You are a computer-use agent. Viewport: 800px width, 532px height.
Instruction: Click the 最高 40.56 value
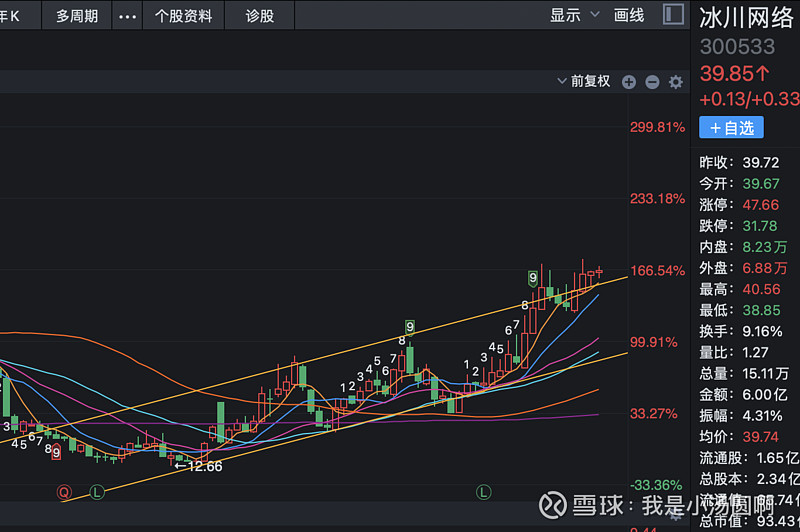[x=761, y=289]
